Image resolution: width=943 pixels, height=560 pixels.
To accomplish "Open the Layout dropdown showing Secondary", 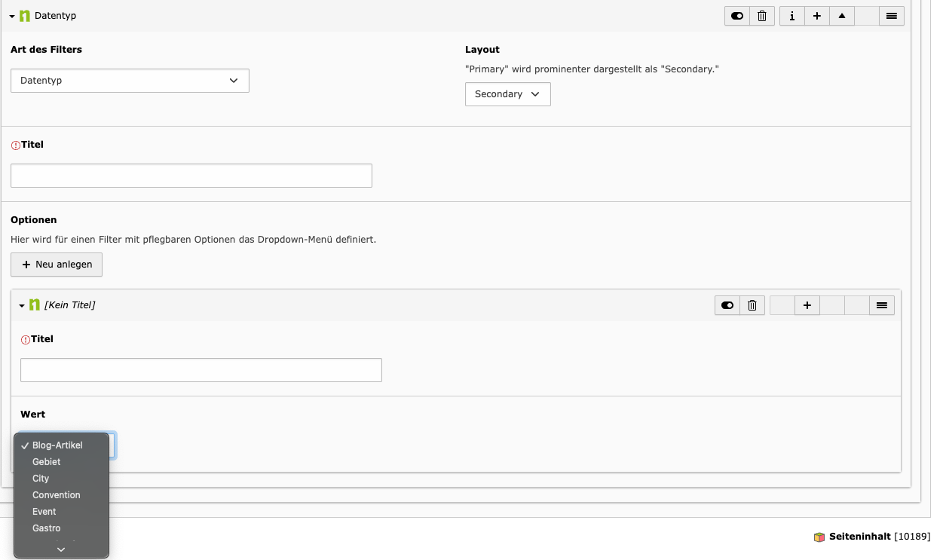I will [x=507, y=94].
